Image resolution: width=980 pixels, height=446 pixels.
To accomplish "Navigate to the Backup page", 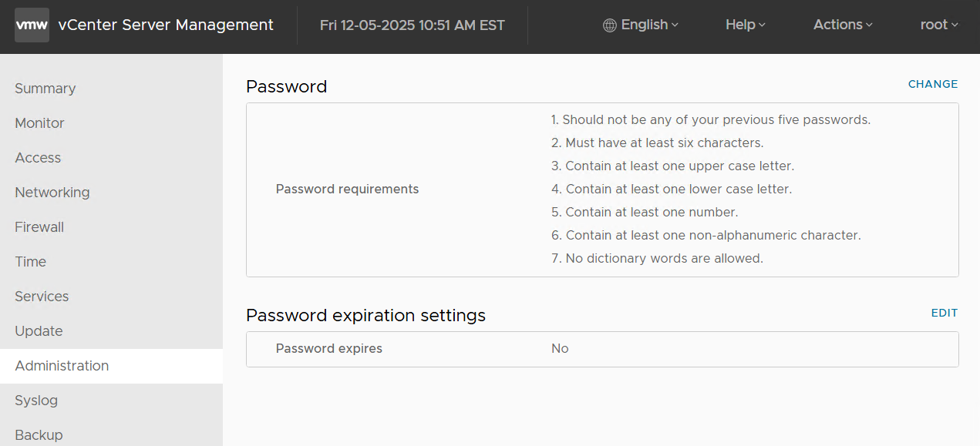I will pyautogui.click(x=39, y=435).
